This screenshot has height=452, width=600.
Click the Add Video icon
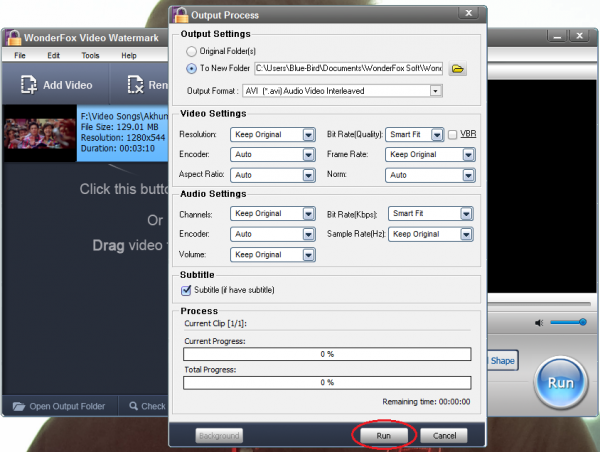(29, 85)
